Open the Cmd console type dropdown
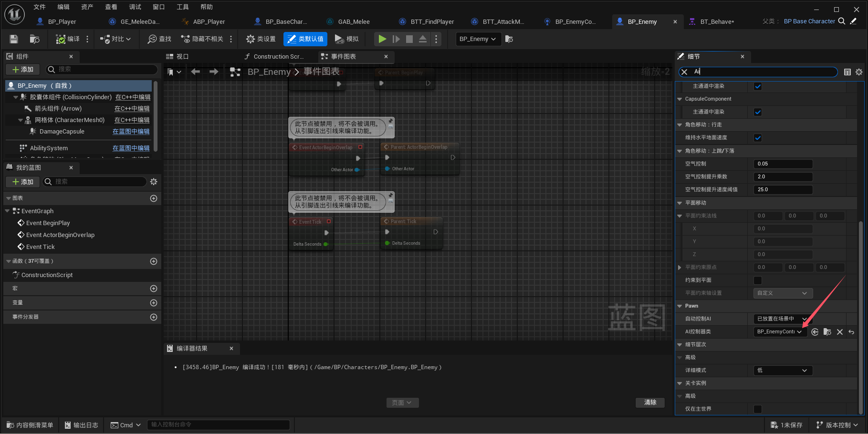Viewport: 868px width, 434px height. pos(126,425)
